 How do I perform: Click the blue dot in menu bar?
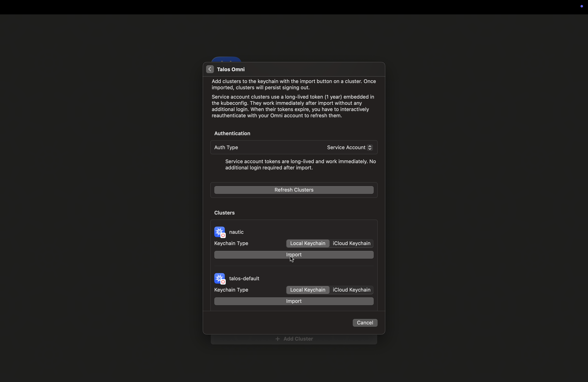click(582, 6)
